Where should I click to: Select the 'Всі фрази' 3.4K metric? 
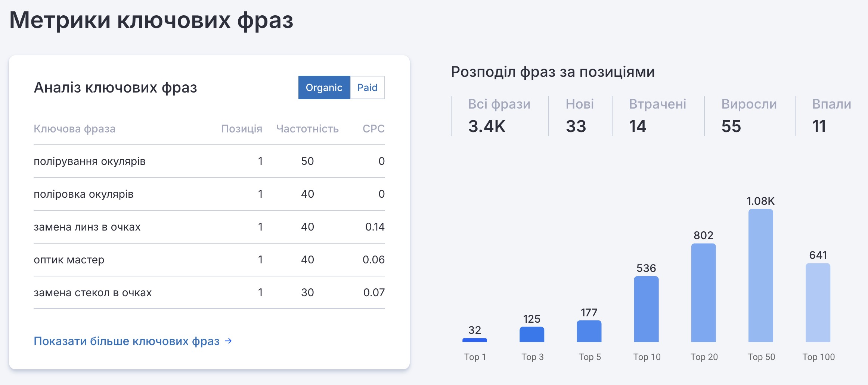(x=499, y=116)
